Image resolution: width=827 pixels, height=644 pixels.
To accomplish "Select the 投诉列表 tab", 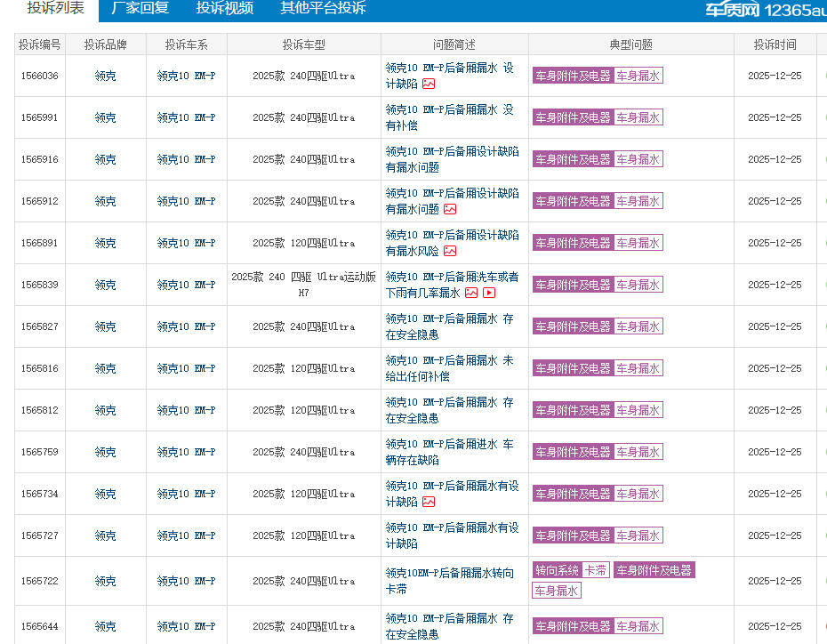I will coord(55,9).
